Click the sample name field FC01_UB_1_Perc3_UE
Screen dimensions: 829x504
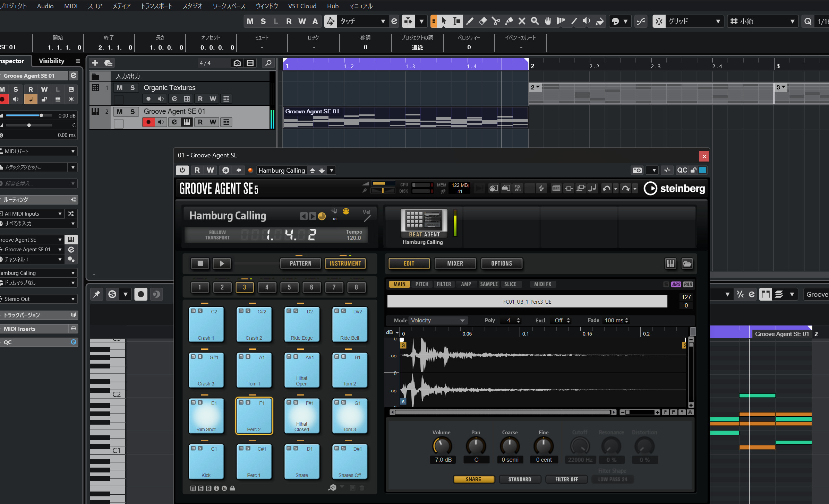[x=527, y=302]
